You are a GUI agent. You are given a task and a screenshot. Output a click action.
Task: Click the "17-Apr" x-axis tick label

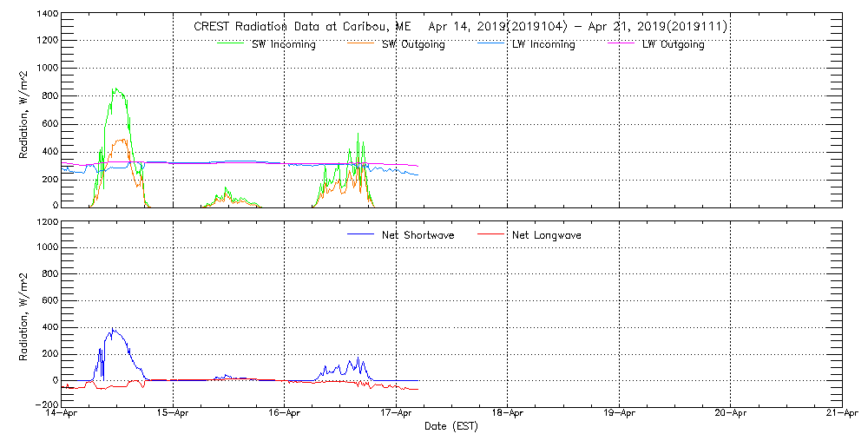coord(397,412)
